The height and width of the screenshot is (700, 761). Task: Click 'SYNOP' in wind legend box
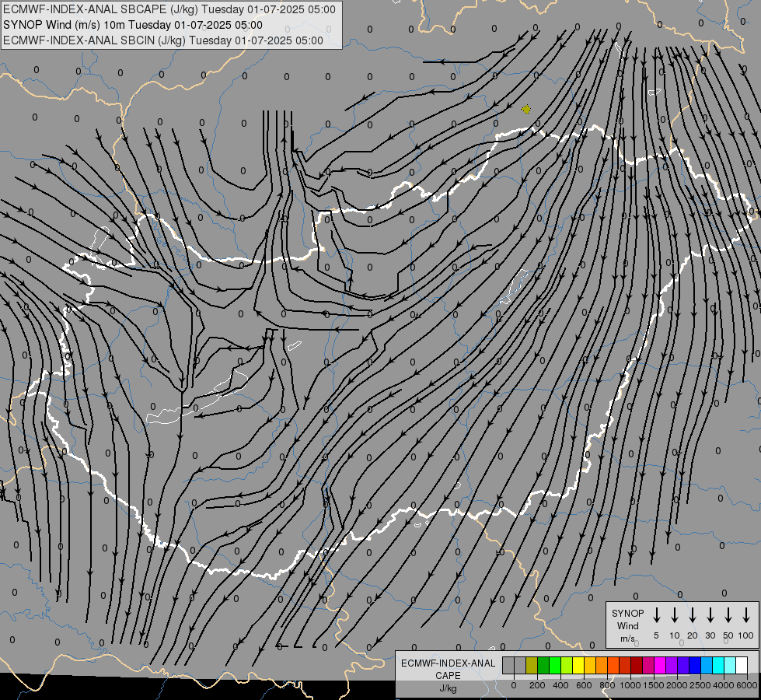(x=627, y=613)
